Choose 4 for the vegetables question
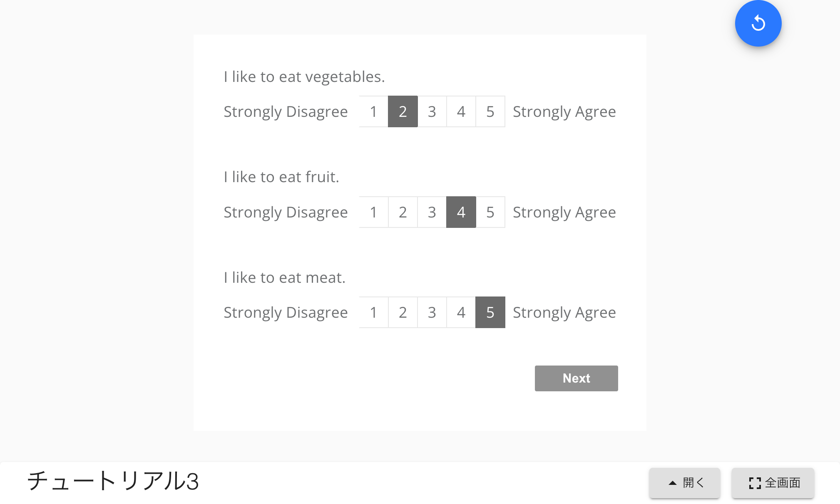The width and height of the screenshot is (840, 504). [x=461, y=111]
